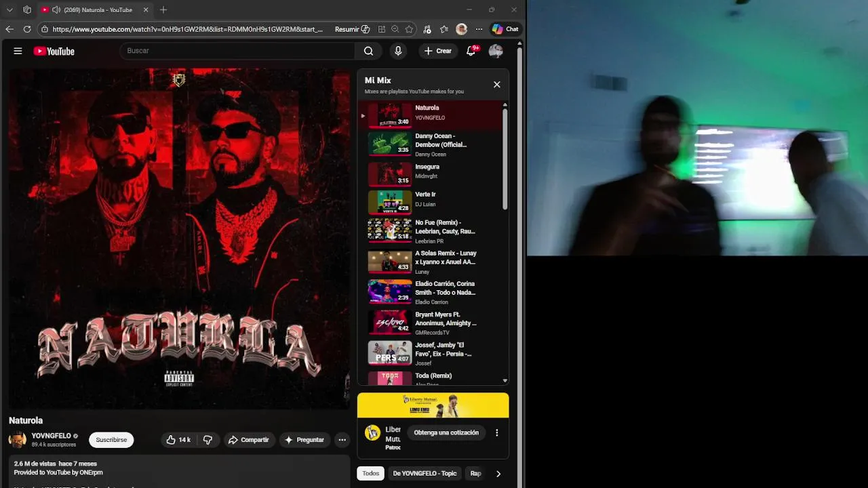This screenshot has width=868, height=488.
Task: Click the Crear button
Action: pyautogui.click(x=437, y=51)
